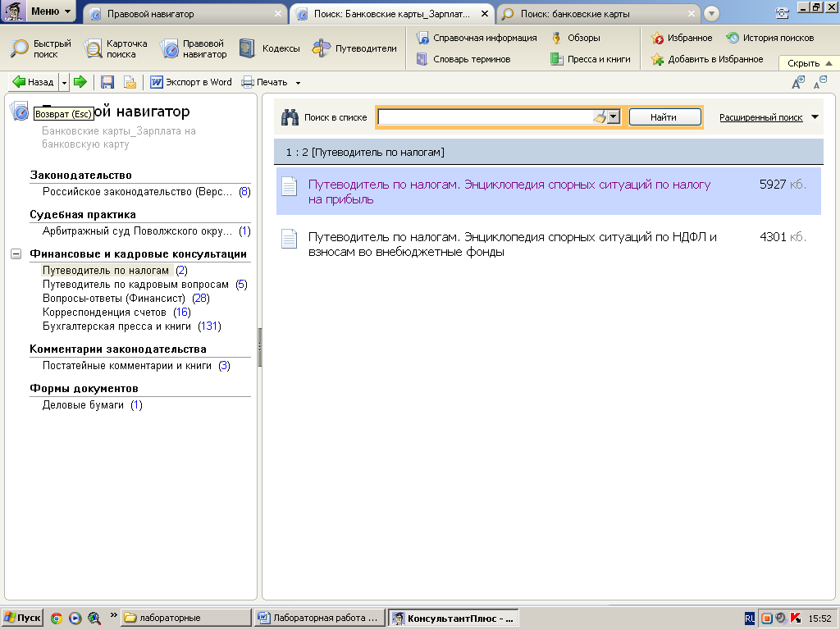840x630 pixels.
Task: Open the Кодексы section
Action: point(269,48)
